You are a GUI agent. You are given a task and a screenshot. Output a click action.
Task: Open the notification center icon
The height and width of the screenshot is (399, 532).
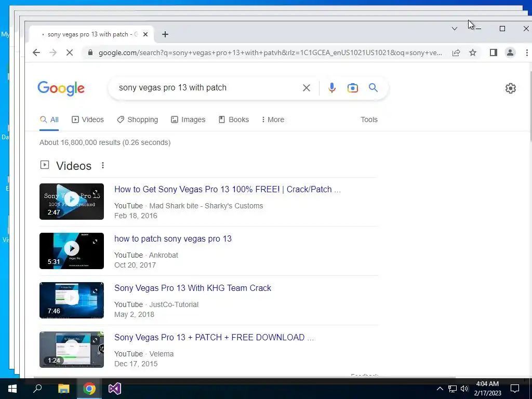click(x=515, y=389)
